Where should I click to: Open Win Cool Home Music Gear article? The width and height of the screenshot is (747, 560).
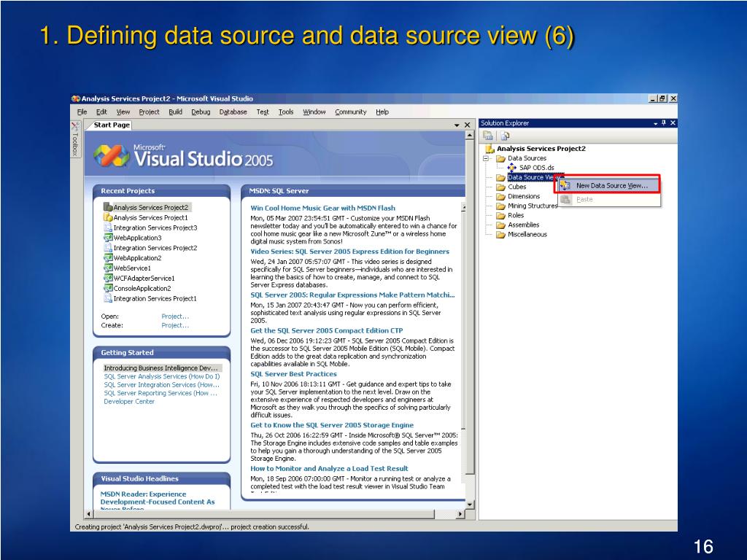(x=322, y=208)
